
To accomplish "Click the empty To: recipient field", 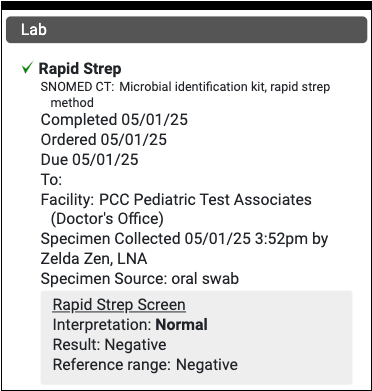I will pos(51,180).
